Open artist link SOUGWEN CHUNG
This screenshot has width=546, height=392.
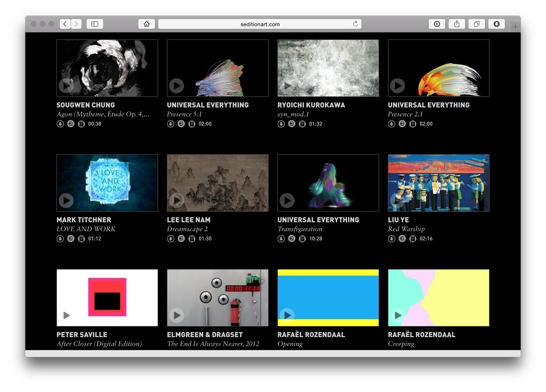coord(86,105)
